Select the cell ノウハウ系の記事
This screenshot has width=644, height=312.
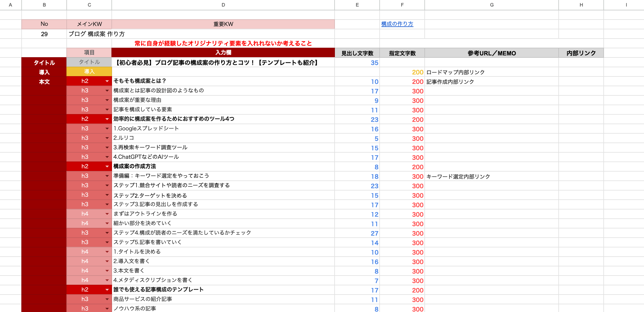click(x=223, y=308)
